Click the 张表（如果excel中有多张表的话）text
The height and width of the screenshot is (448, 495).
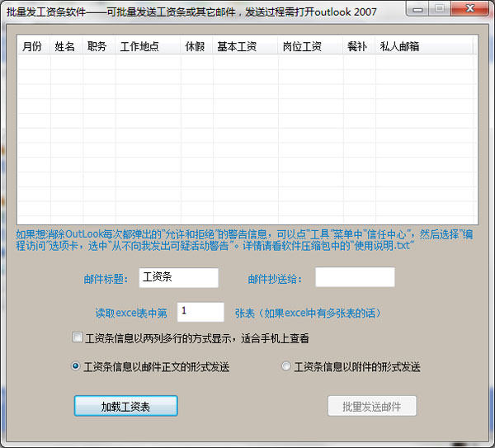(309, 313)
